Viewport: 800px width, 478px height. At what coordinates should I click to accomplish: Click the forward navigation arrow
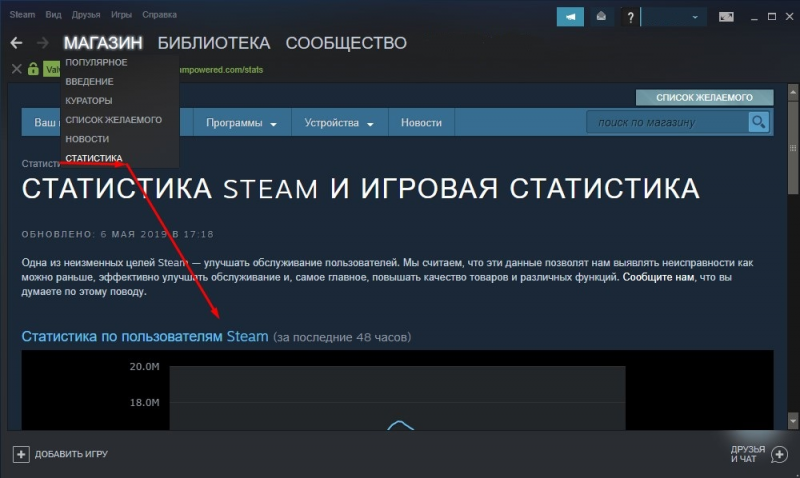pos(43,43)
